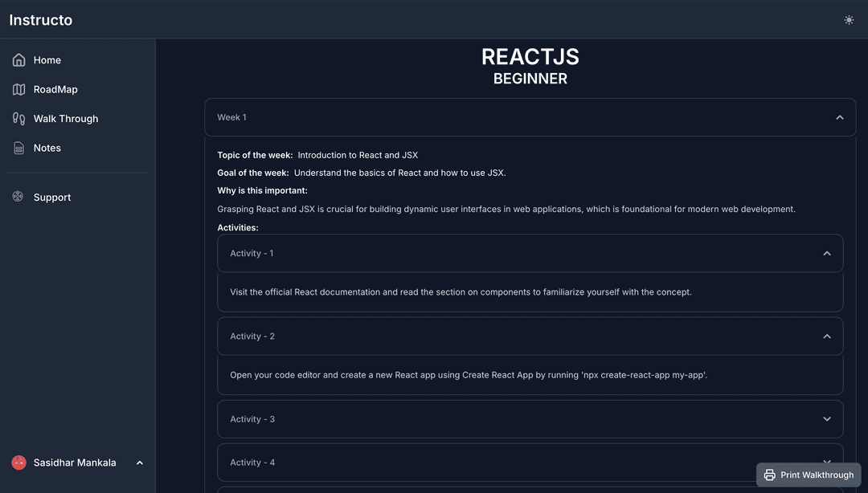Click the Activity - 3 label

(252, 419)
